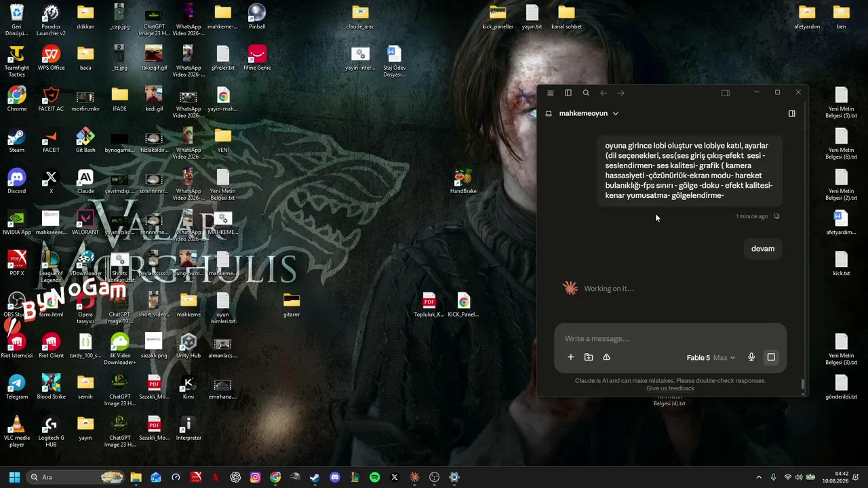Select the Pinball desktop shortcut

pyautogui.click(x=257, y=17)
